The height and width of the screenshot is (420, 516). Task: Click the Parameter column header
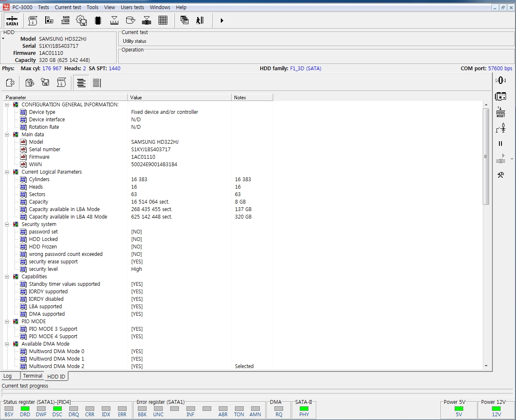(x=66, y=98)
